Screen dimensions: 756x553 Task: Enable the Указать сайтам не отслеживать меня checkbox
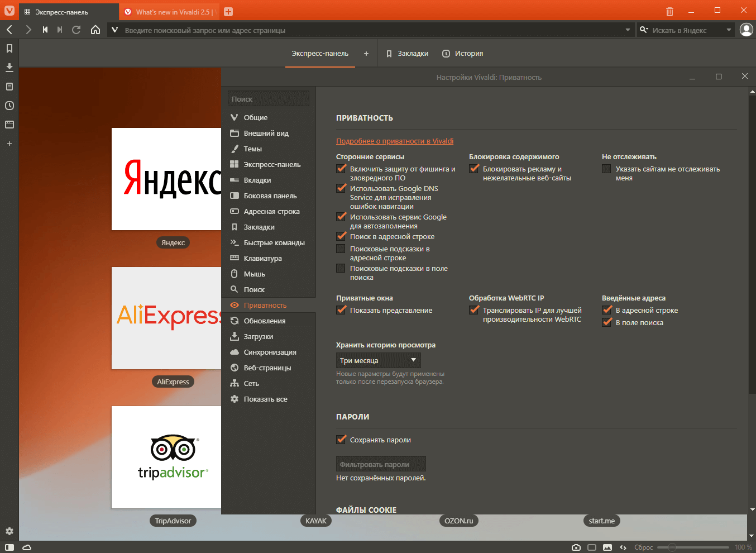tap(607, 168)
